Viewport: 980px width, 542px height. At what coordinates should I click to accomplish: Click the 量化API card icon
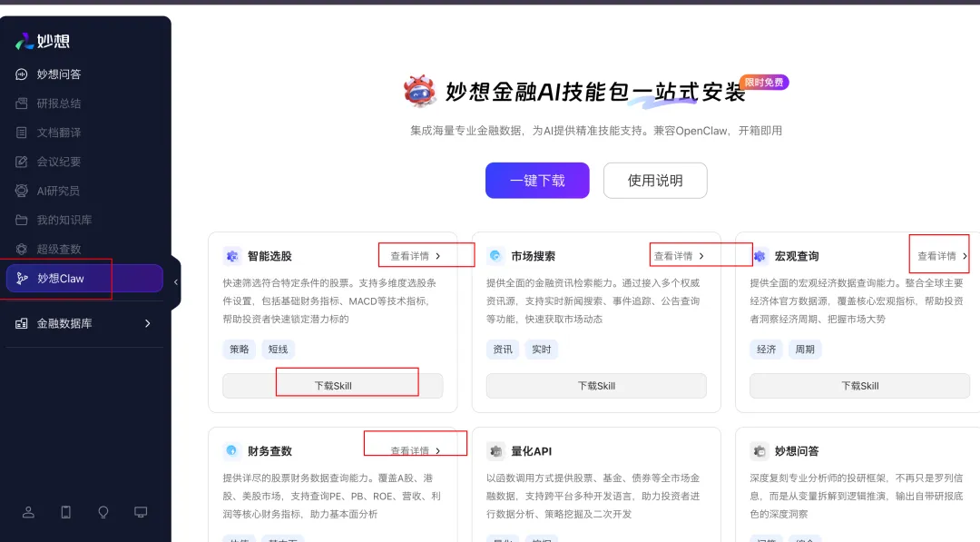pos(495,450)
